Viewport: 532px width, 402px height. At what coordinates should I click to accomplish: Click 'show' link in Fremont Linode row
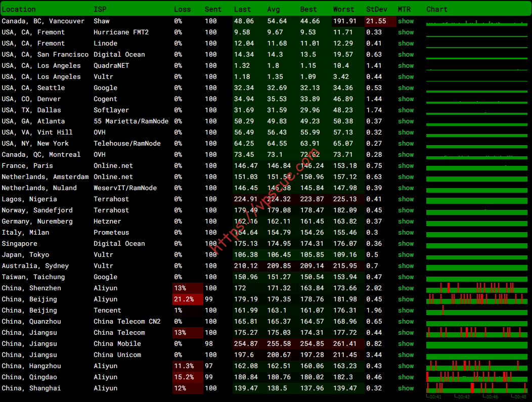pos(406,43)
